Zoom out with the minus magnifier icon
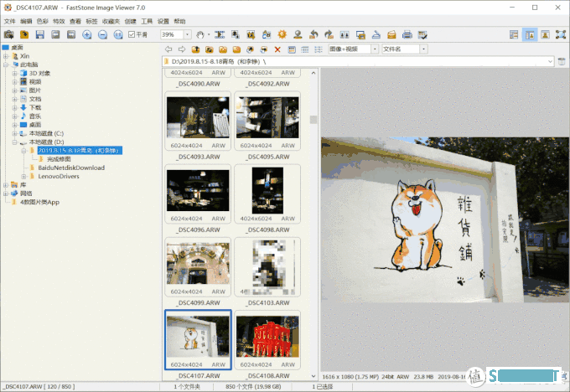The image size is (570, 392). pos(103,34)
